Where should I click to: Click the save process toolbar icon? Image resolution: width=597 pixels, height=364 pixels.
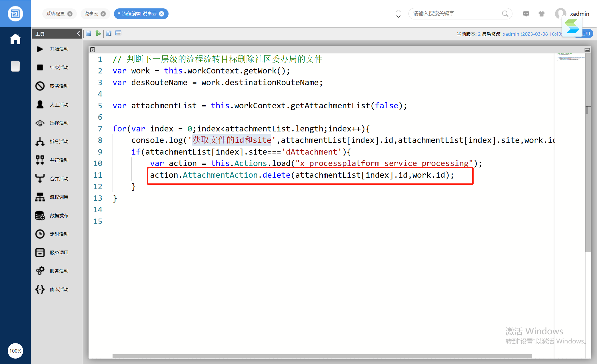[x=89, y=33]
